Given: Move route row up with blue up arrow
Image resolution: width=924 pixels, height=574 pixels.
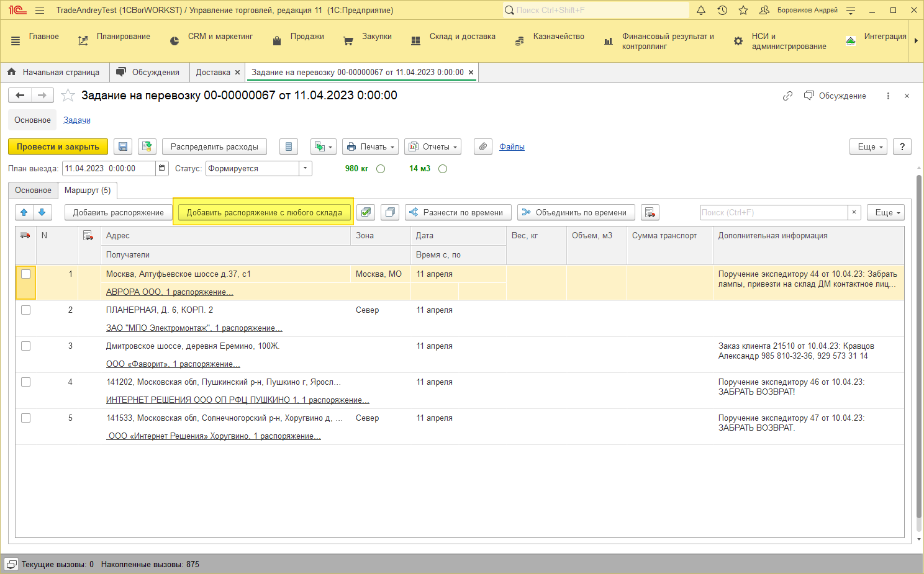Looking at the screenshot, I should click(24, 212).
